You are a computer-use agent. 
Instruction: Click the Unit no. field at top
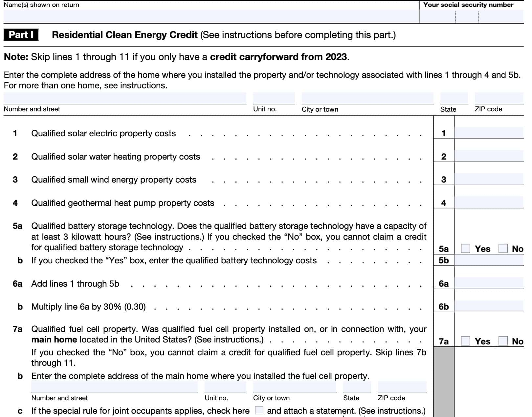(x=273, y=97)
